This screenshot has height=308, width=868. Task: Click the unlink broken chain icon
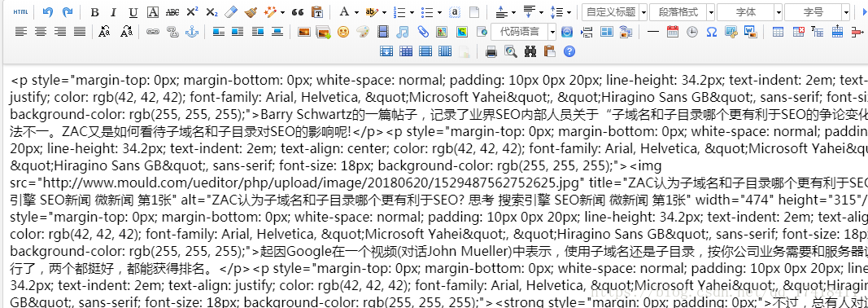click(172, 32)
